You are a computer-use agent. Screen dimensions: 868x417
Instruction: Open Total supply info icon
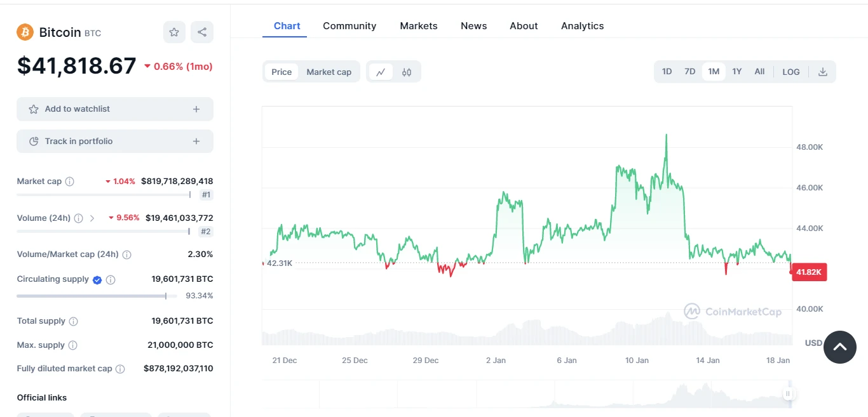point(73,321)
